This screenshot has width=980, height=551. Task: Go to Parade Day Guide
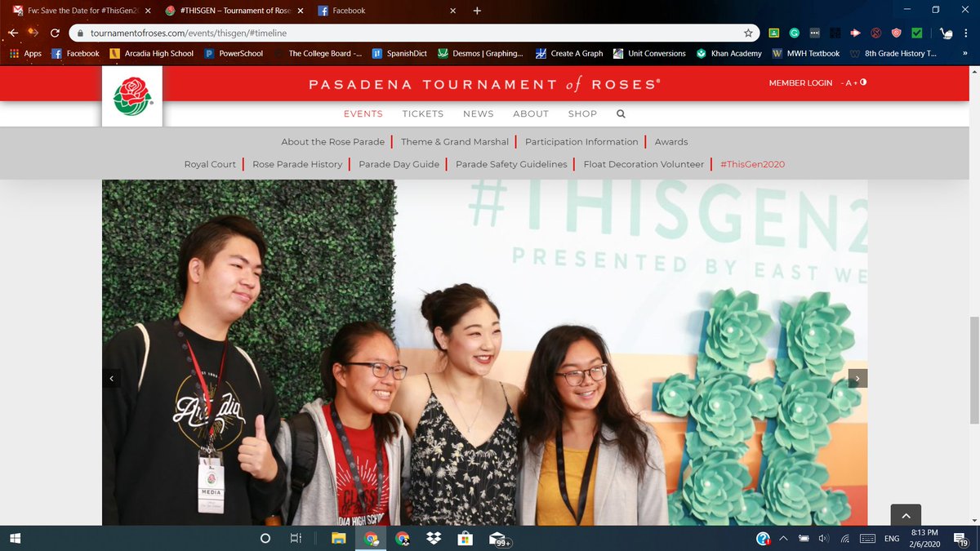(x=399, y=164)
